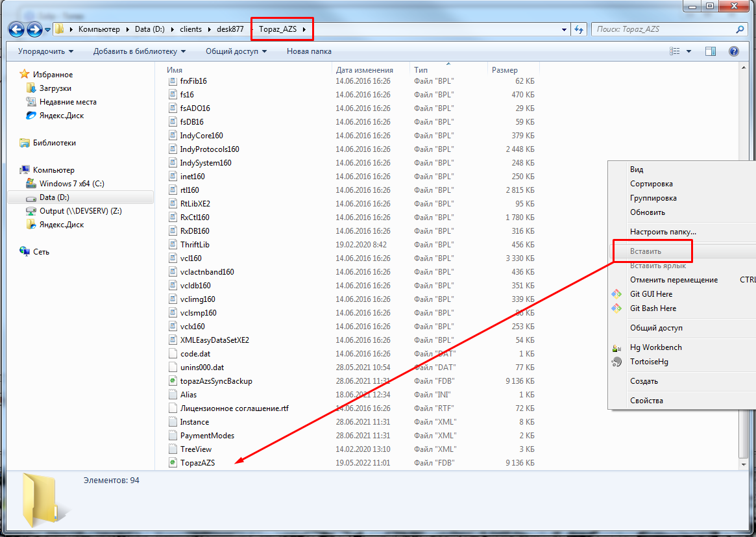Expand the address bar history dropdown
This screenshot has height=537, width=756.
(x=564, y=29)
